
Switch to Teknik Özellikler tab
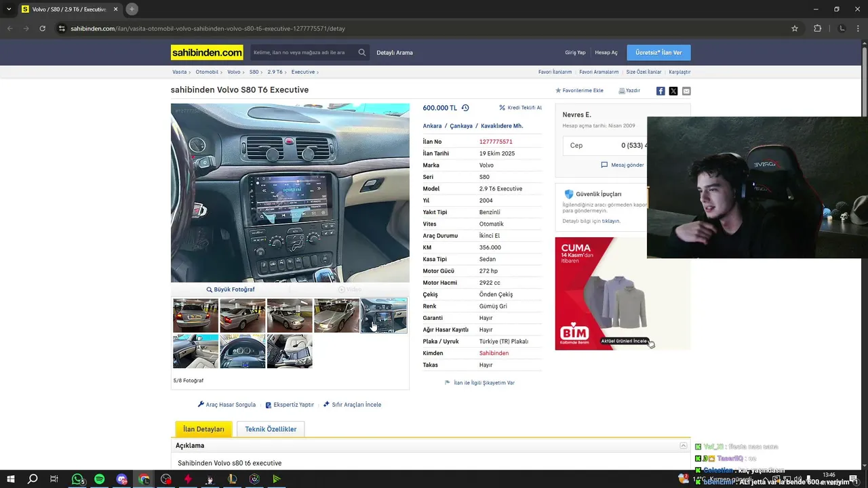271,429
